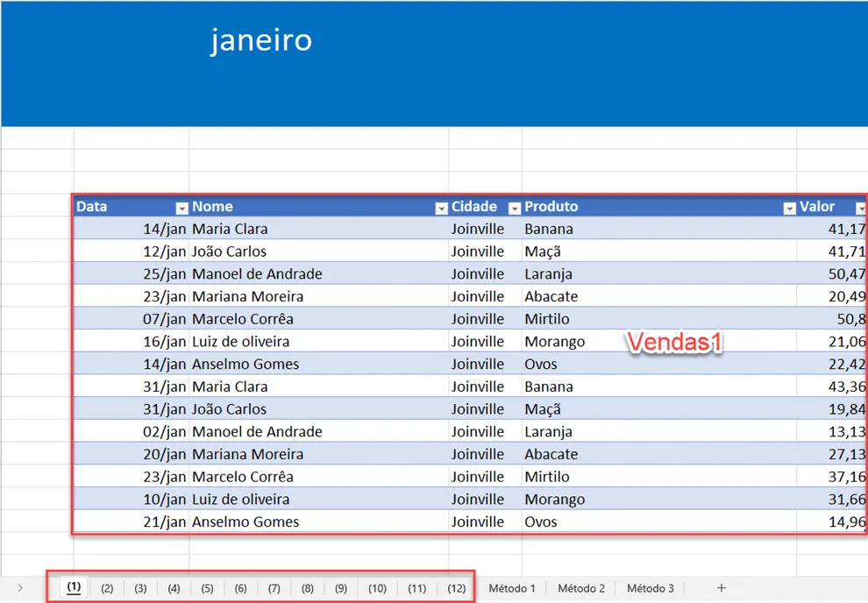Switch to sheet tab (12)
This screenshot has height=603, width=868.
(x=456, y=588)
